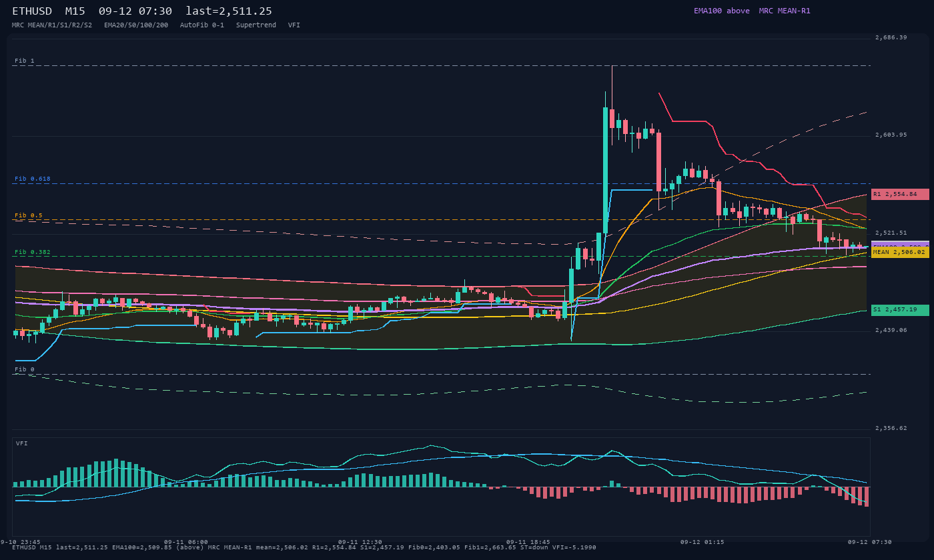Click the Fib 0 level label

tap(25, 369)
